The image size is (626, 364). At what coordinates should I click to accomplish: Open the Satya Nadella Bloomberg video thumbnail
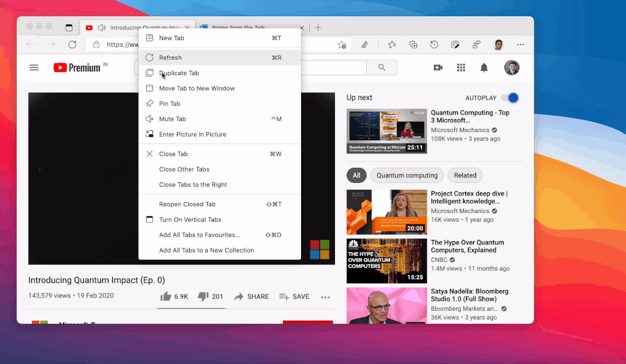(x=386, y=306)
